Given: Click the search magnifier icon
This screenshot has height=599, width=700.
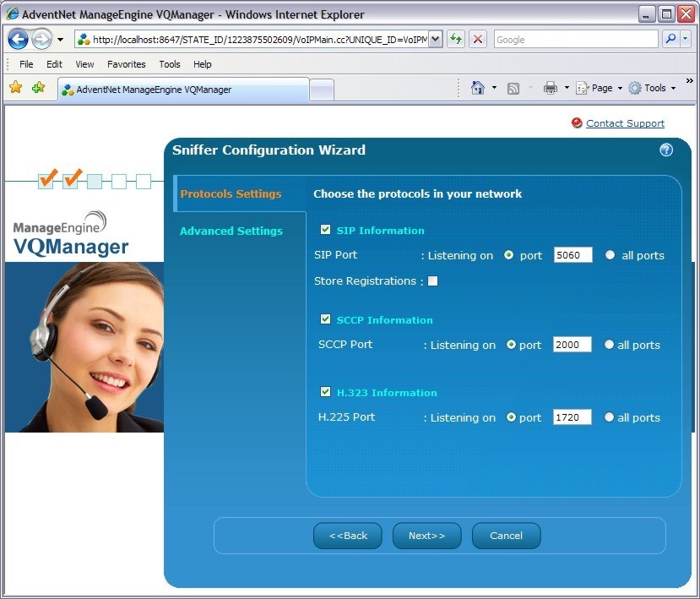Looking at the screenshot, I should tap(670, 40).
